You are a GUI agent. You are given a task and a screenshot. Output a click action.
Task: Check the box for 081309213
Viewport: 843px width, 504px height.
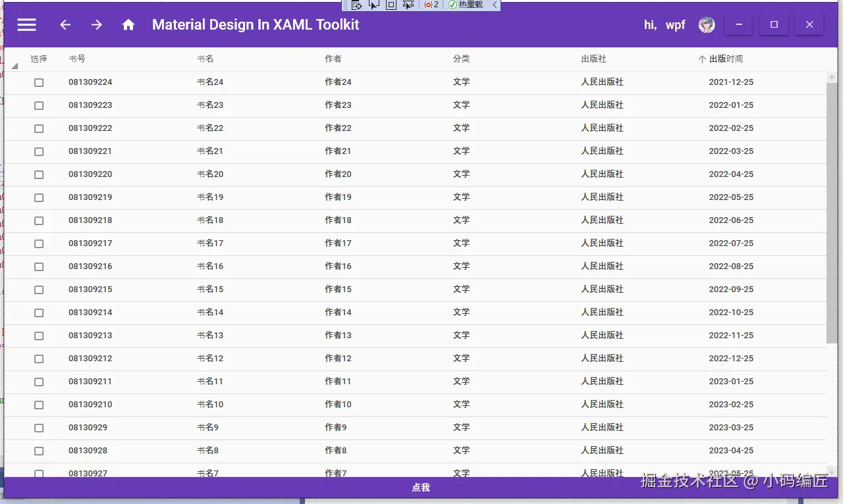39,336
